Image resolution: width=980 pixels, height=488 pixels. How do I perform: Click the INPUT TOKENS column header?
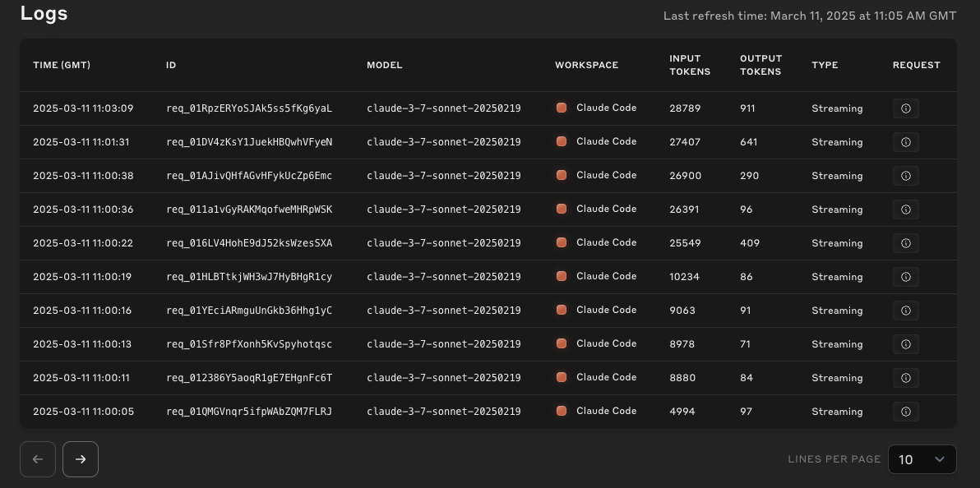coord(690,65)
